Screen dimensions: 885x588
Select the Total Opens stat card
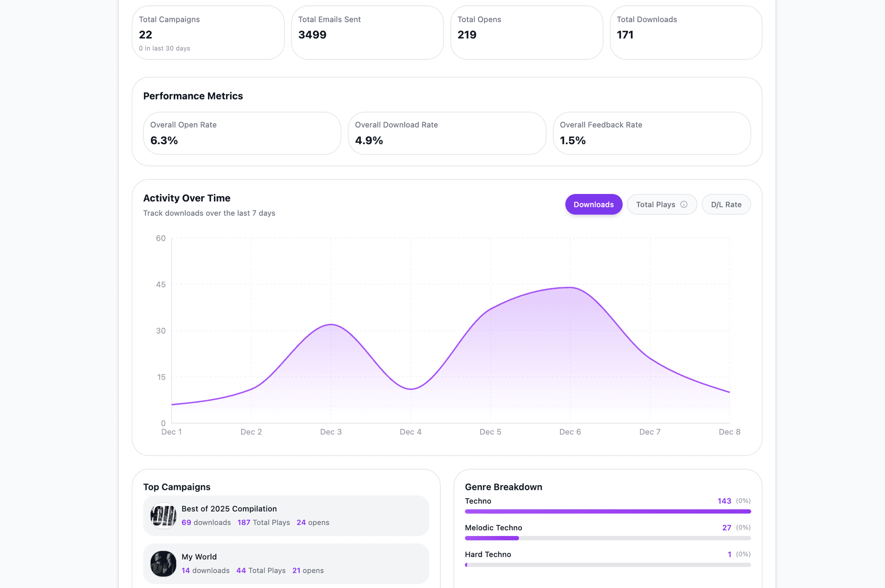click(x=526, y=32)
